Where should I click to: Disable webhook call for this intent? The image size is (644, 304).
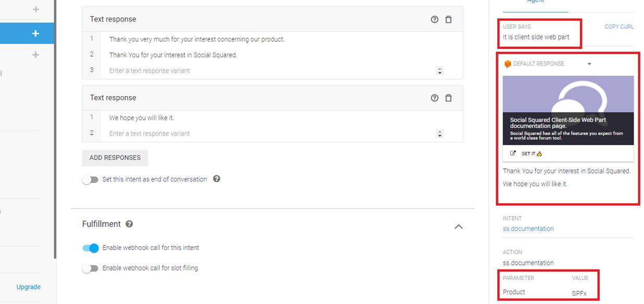(x=91, y=248)
